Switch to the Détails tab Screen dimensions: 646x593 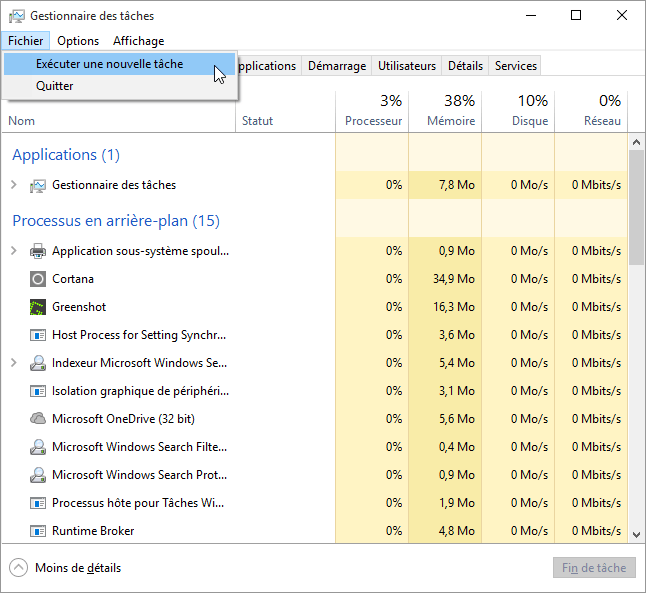[465, 66]
